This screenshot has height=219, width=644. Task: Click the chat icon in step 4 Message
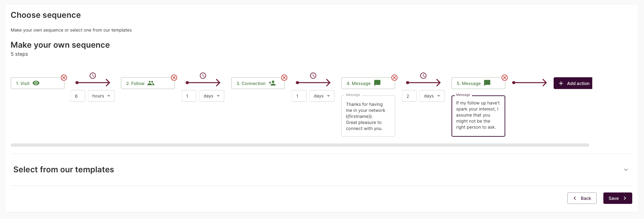click(377, 83)
